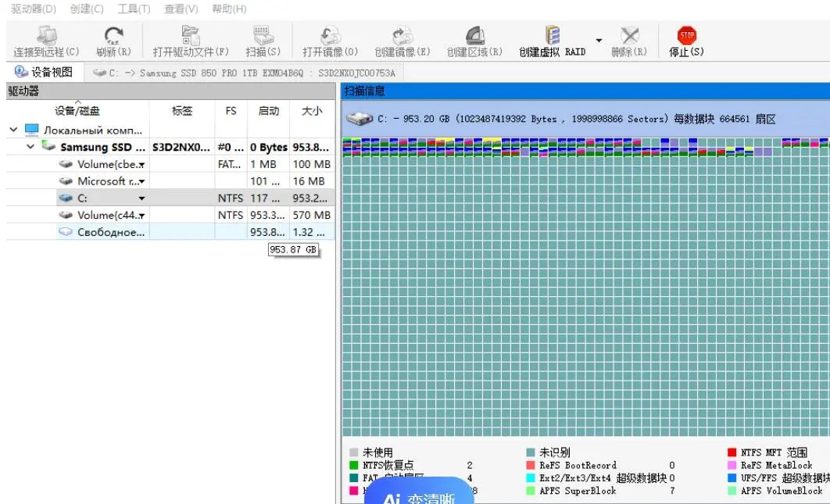Open the Volume{cbe row dropdown arrow
This screenshot has height=504, width=830.
142,165
